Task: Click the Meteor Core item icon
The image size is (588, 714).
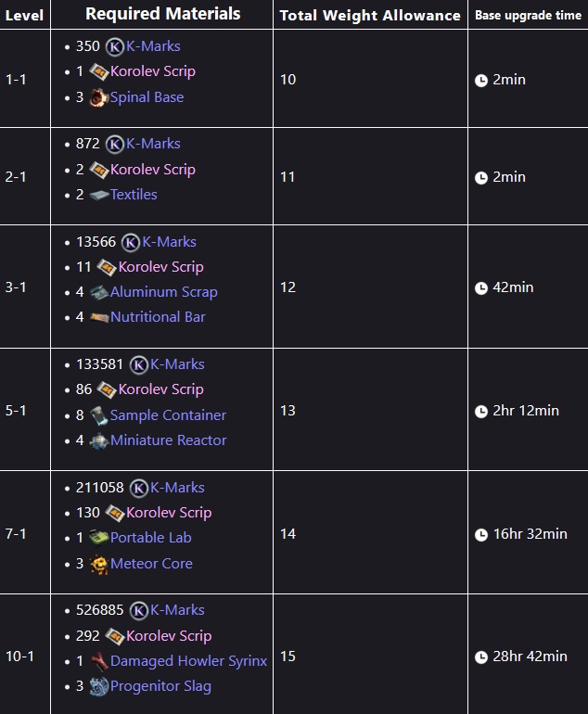Action: (x=99, y=564)
